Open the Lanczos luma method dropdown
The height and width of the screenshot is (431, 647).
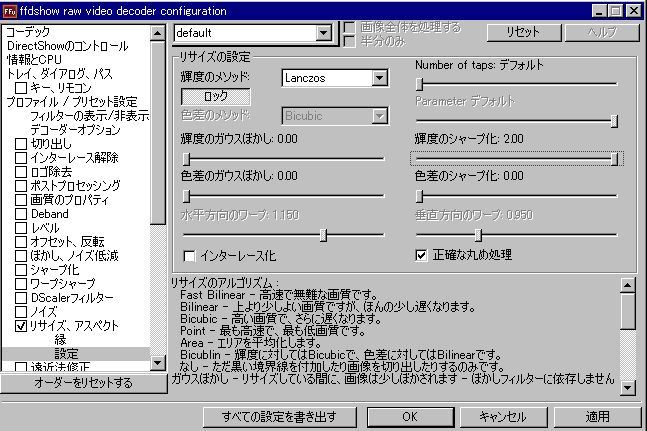click(379, 78)
